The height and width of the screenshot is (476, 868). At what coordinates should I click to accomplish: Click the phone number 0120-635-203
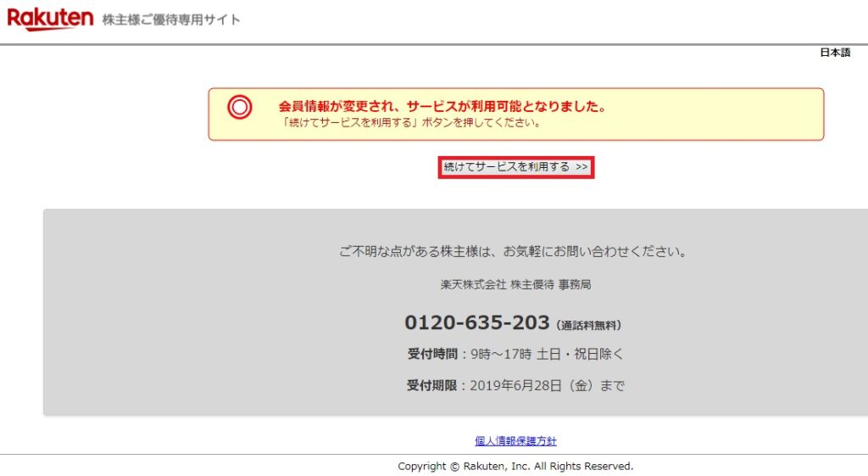476,322
